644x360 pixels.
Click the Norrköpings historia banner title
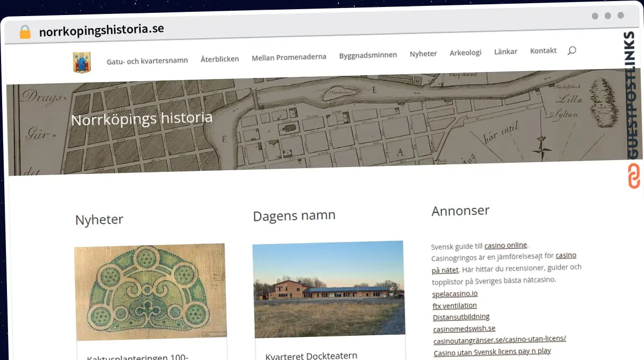142,118
